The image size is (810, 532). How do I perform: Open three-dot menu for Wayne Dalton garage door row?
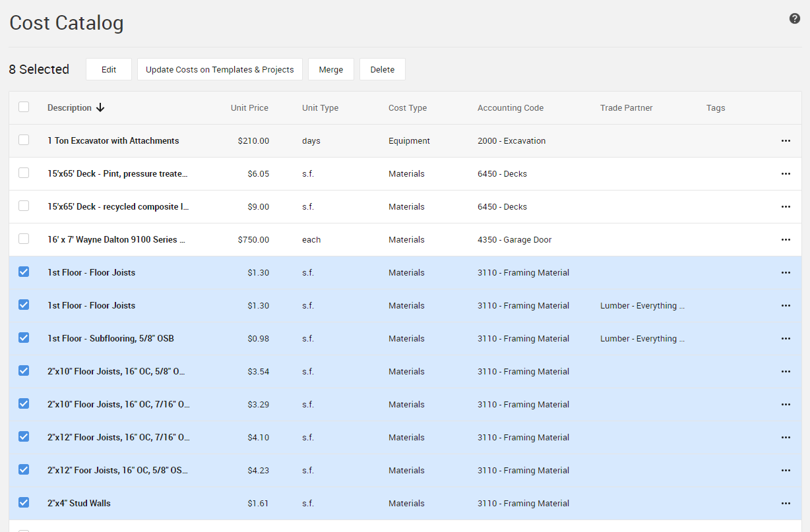[786, 240]
